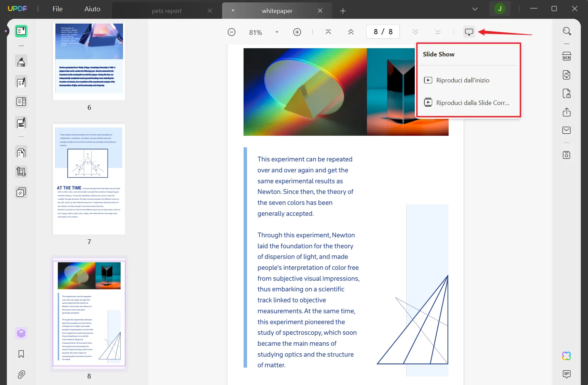This screenshot has width=588, height=385.
Task: Share the file via the share icon
Action: coord(567,112)
